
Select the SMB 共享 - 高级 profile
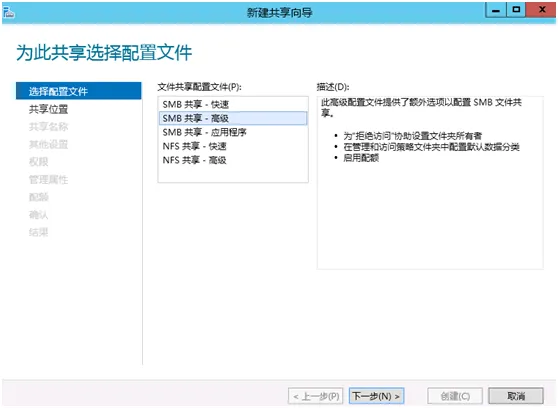point(233,118)
